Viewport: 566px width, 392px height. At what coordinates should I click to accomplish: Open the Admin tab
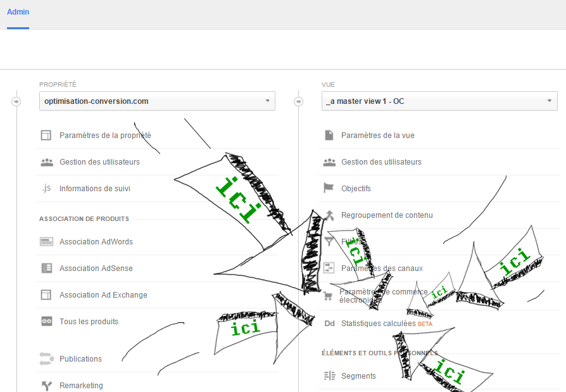pos(18,12)
